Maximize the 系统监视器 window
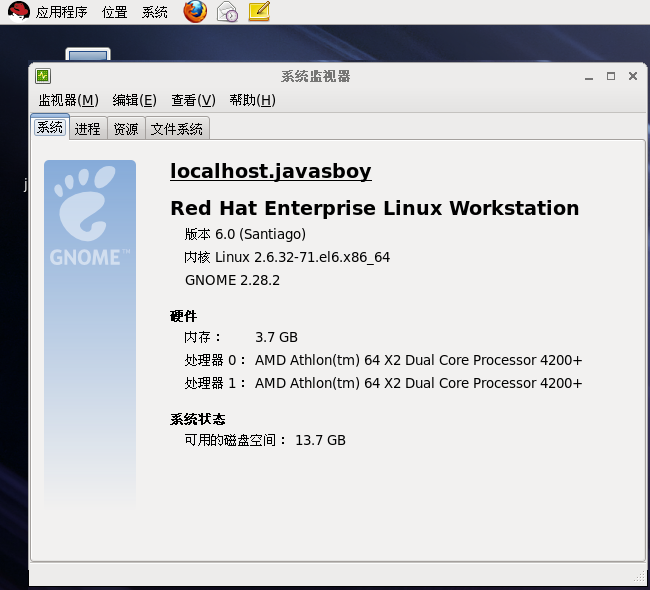The height and width of the screenshot is (590, 650). [611, 76]
